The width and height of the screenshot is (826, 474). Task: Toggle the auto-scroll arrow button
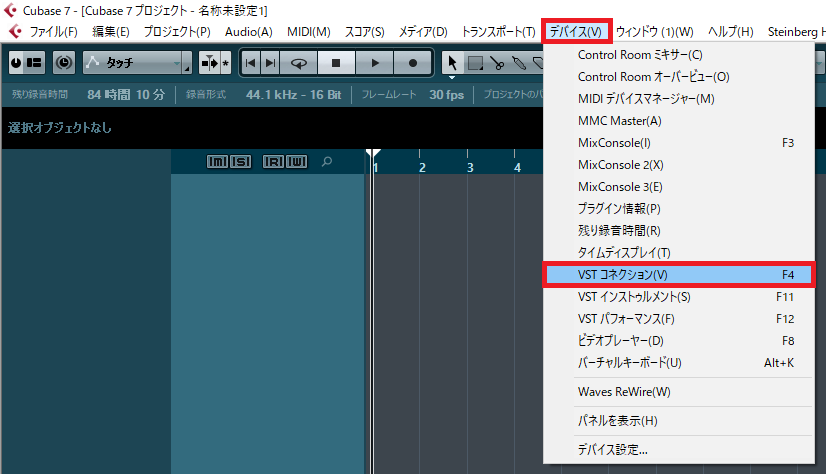click(209, 63)
